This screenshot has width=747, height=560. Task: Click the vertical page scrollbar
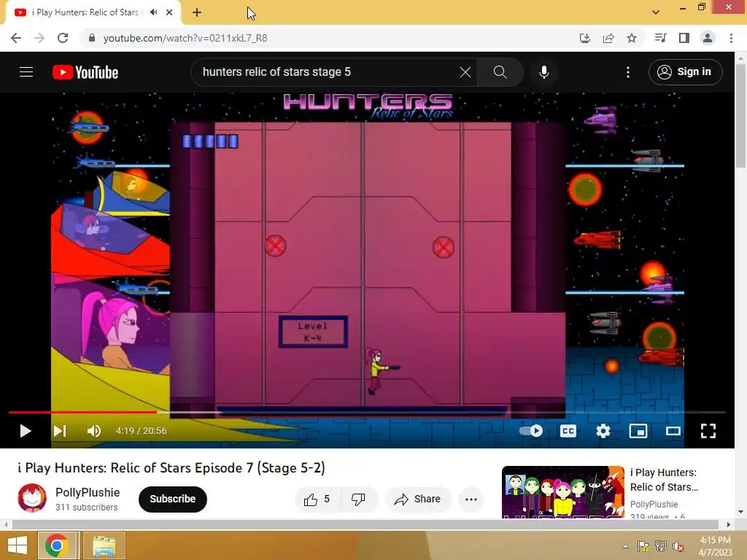point(740,114)
